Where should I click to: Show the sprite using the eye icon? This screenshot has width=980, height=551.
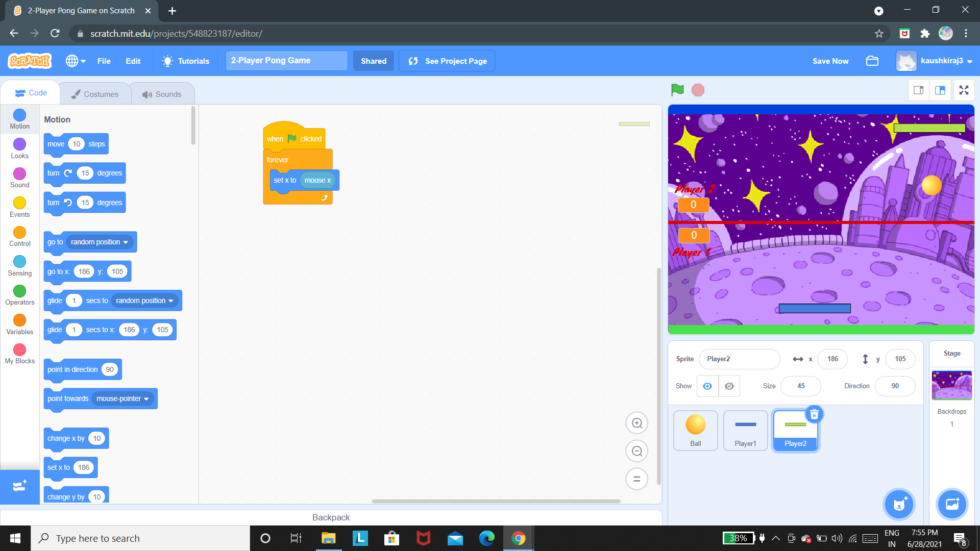click(x=707, y=386)
